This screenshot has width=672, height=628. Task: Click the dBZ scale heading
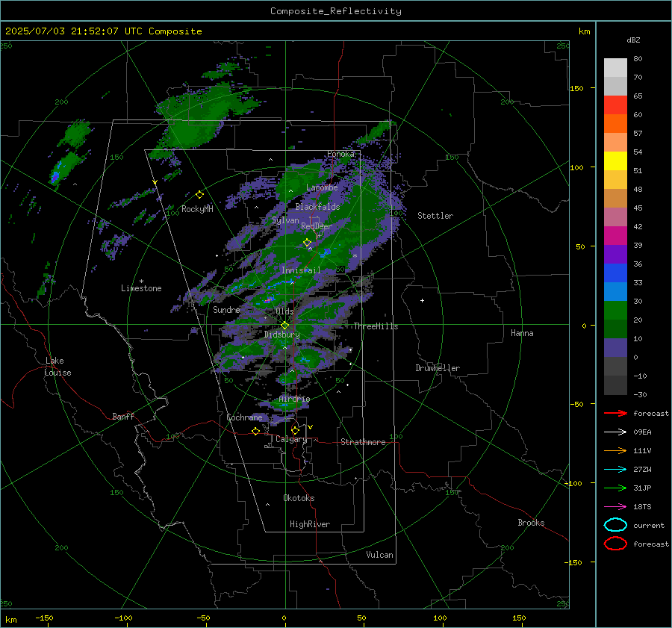[633, 40]
